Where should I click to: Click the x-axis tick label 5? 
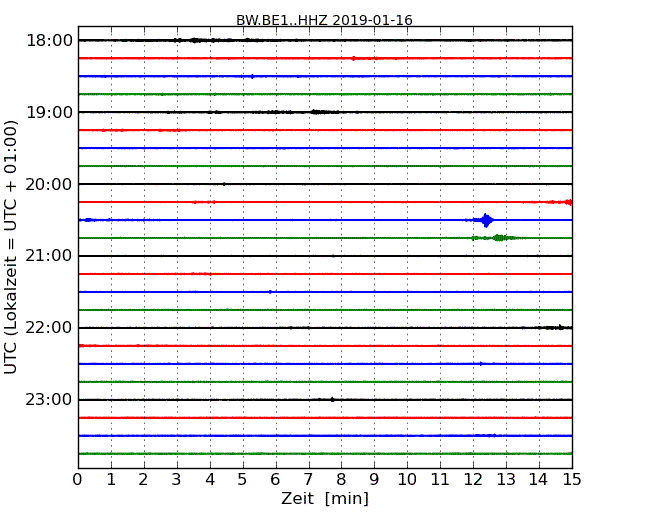(x=243, y=480)
